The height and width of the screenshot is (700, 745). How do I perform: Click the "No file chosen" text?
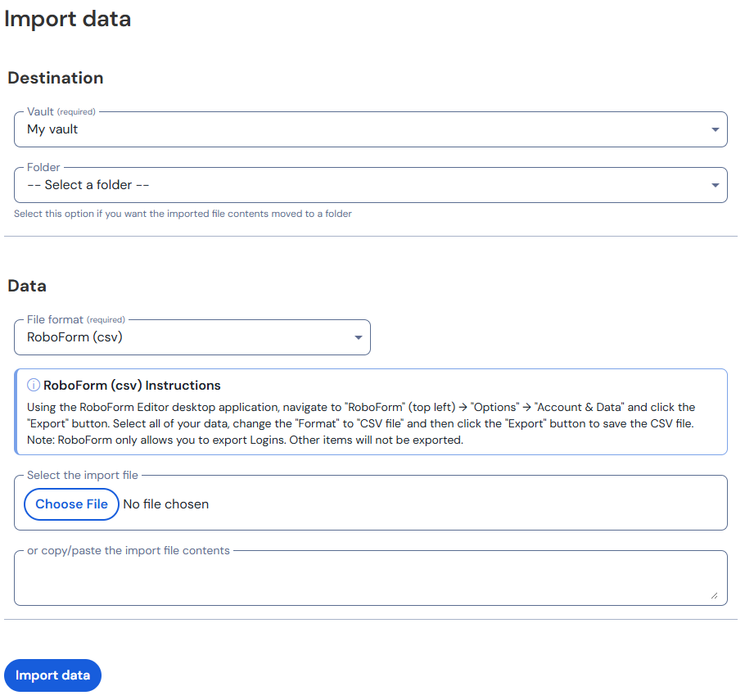point(166,504)
